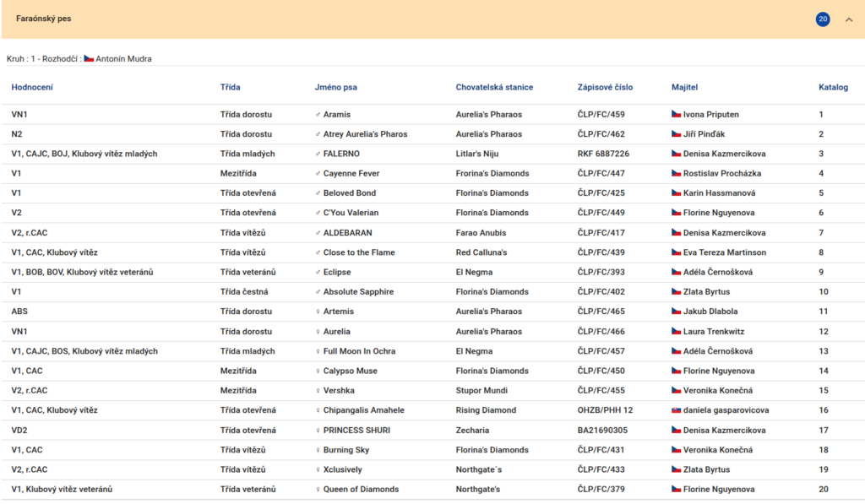Click kennel name Stupor Mundi
Screen dimensions: 865x504
coord(481,390)
